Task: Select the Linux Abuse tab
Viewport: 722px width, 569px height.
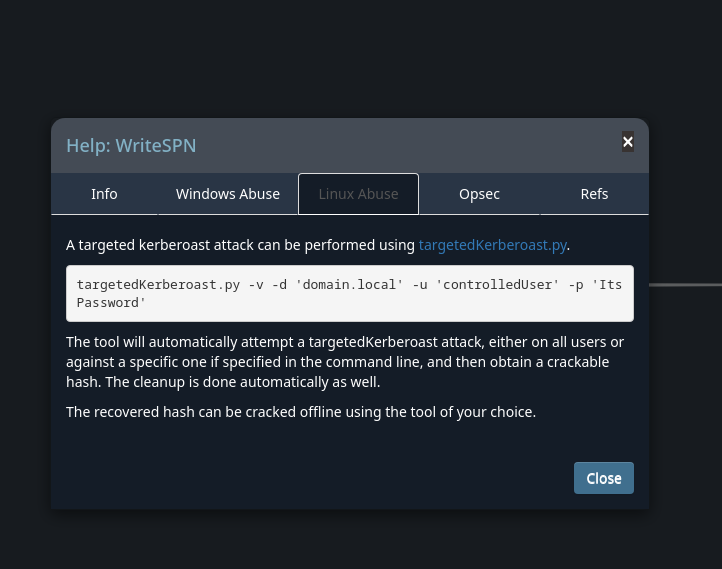Action: (358, 194)
